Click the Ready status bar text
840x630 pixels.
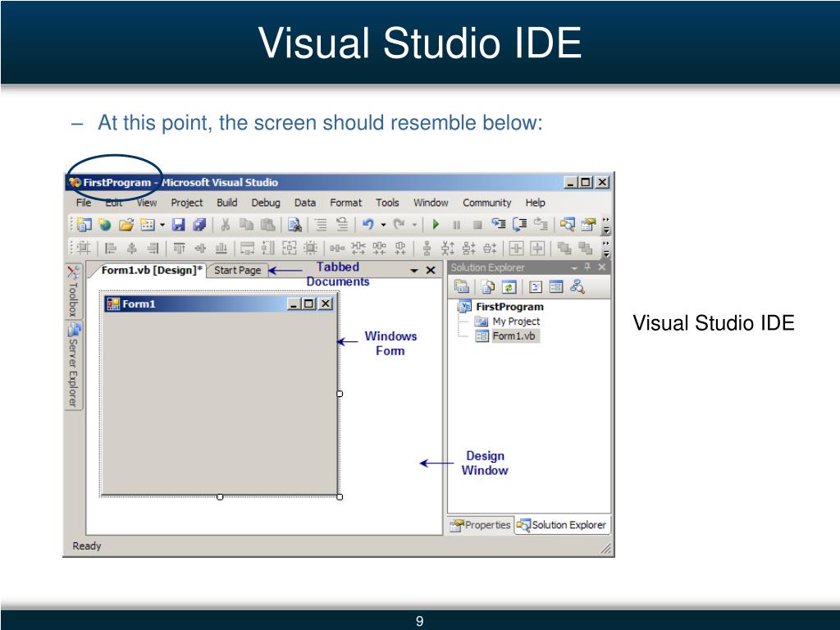87,546
